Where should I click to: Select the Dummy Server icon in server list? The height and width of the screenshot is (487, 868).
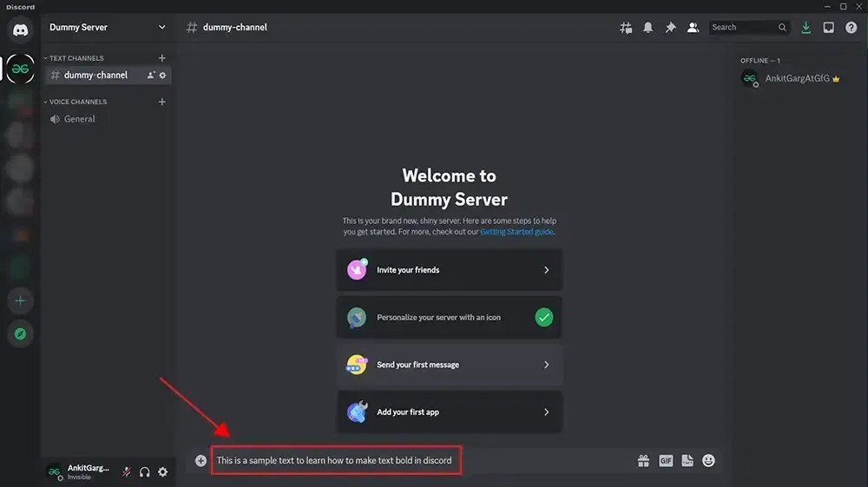pos(21,69)
